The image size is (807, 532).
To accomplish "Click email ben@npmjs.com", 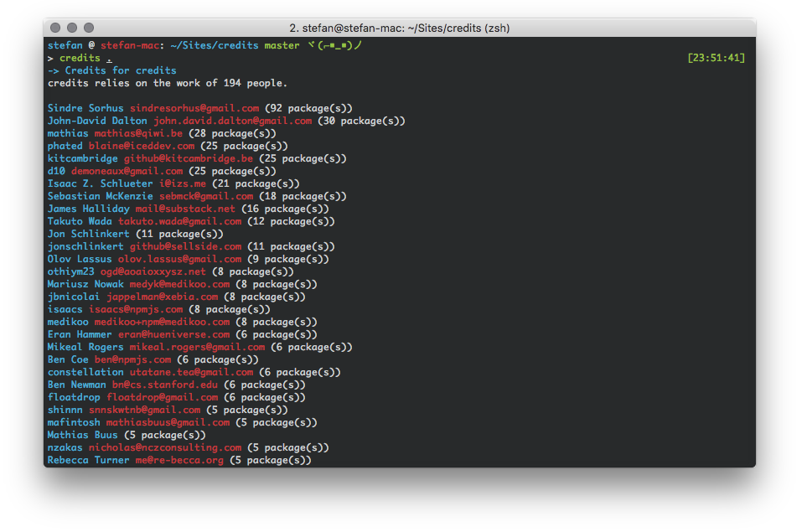I will coord(132,359).
